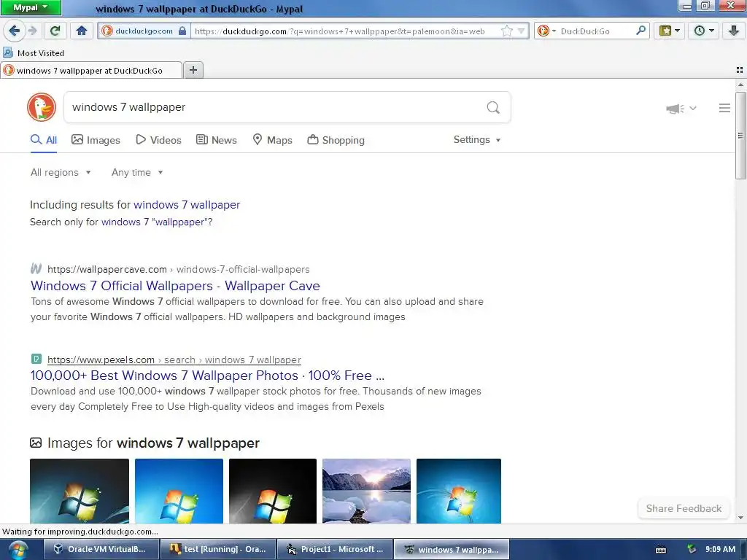
Task: Open a new tab with plus button
Action: coord(193,70)
